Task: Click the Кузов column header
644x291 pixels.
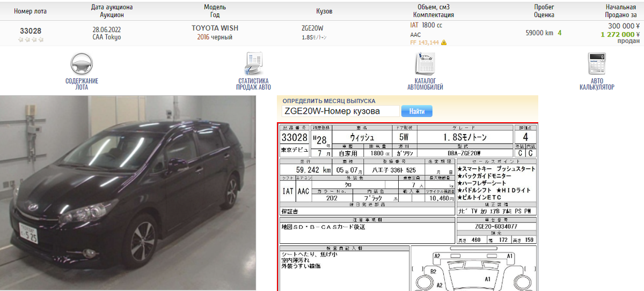Action: tap(324, 11)
